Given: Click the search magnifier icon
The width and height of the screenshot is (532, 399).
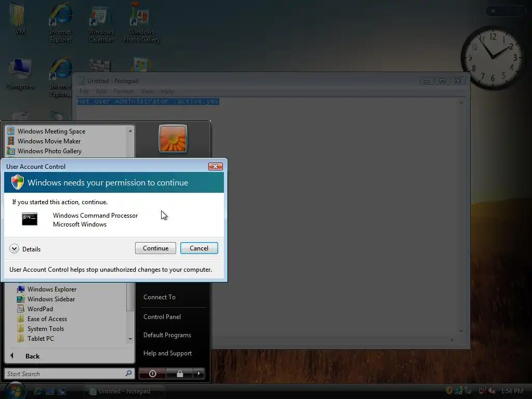Looking at the screenshot, I should pos(129,373).
